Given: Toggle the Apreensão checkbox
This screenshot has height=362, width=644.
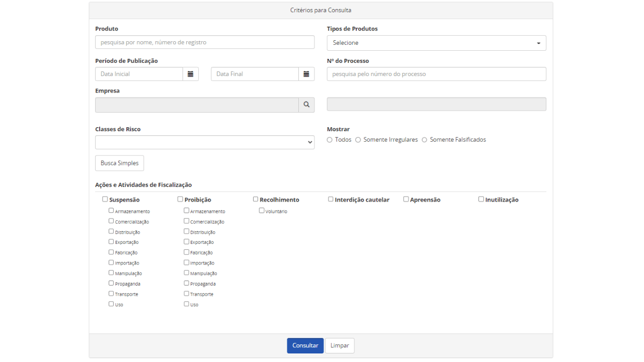Looking at the screenshot, I should tap(406, 199).
